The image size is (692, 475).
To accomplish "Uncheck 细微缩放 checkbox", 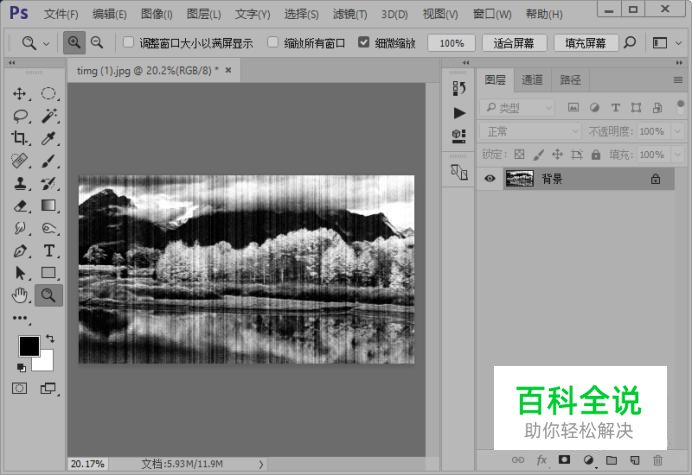I will tap(364, 42).
